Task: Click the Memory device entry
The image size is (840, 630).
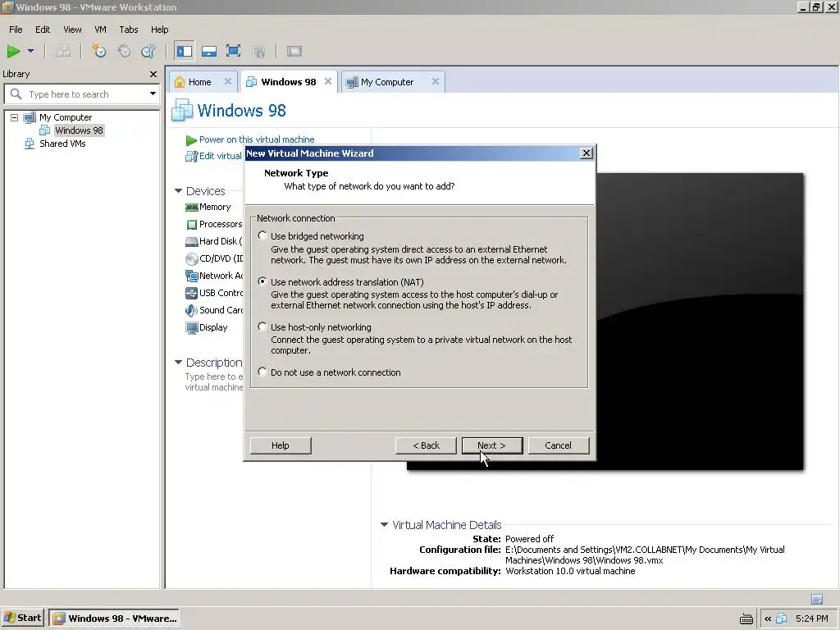Action: click(x=208, y=207)
